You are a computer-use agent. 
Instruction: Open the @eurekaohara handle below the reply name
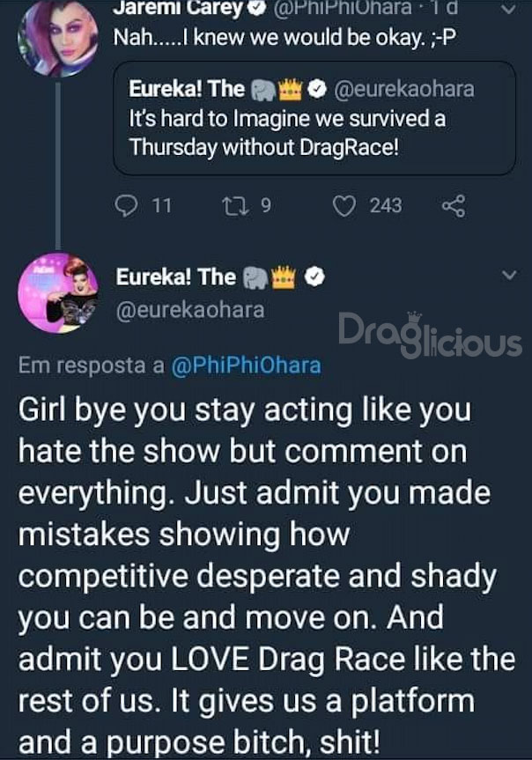(190, 310)
